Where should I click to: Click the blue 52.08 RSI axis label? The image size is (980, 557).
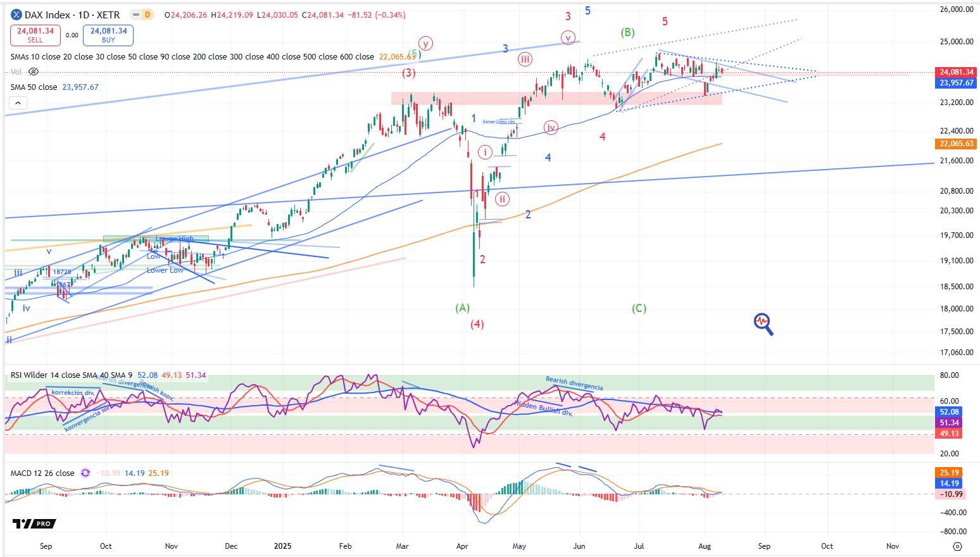[x=948, y=411]
